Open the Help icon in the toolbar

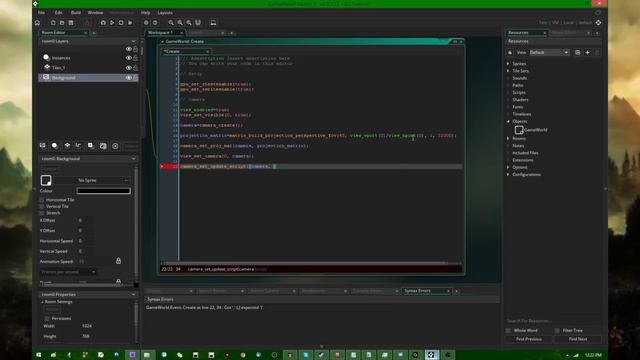[x=155, y=23]
